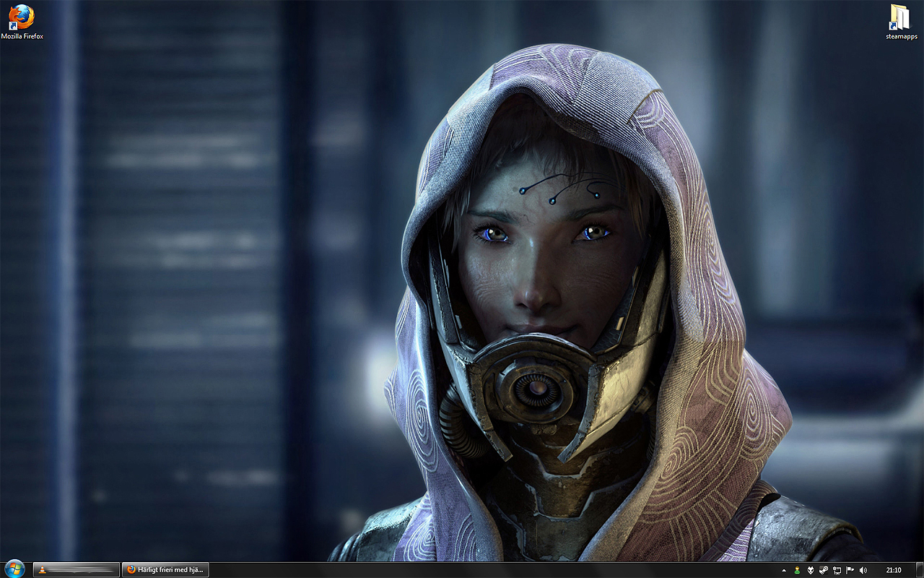Expand the hidden tray icons arrow
924x578 pixels.
coord(784,570)
